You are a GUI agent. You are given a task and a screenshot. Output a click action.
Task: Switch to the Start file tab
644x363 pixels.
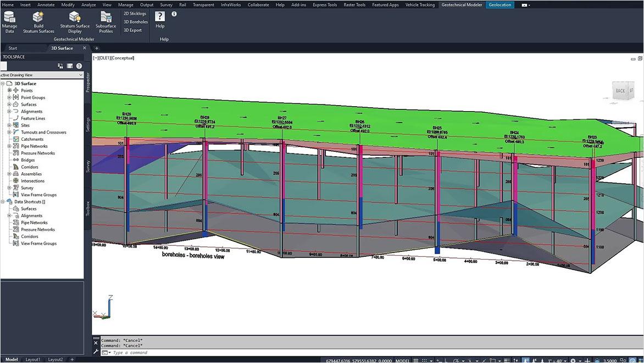point(13,48)
